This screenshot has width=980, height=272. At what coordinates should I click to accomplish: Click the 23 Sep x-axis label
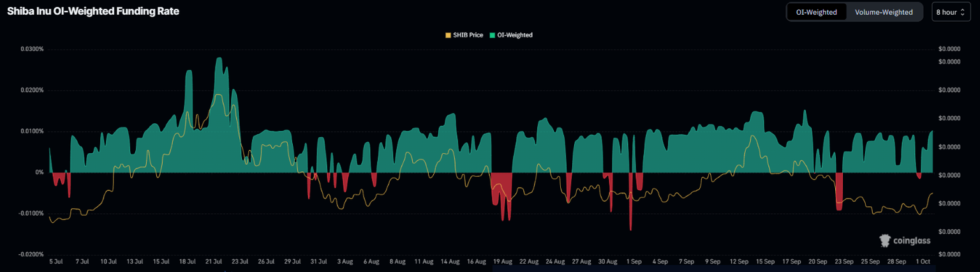(843, 262)
